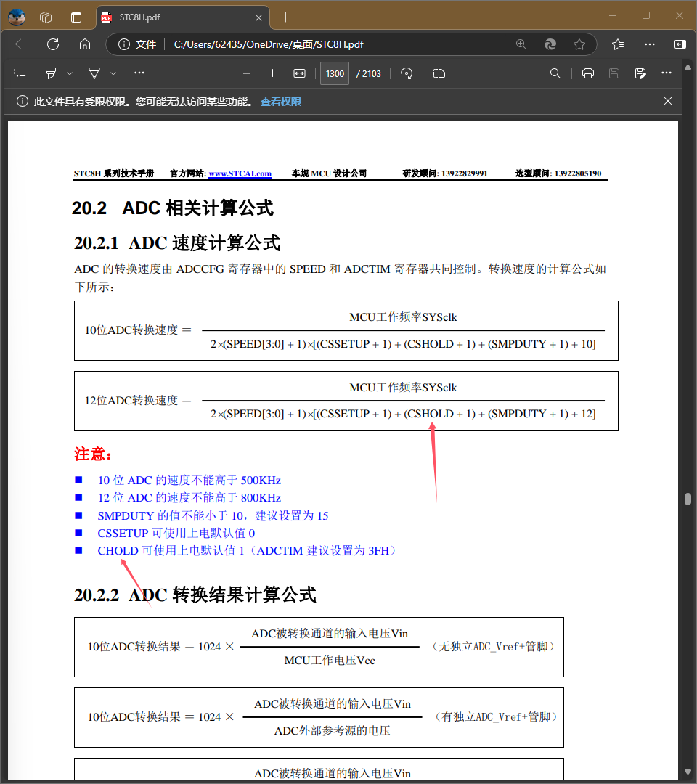
Task: Open the tab actions menu icon
Action: tap(76, 17)
